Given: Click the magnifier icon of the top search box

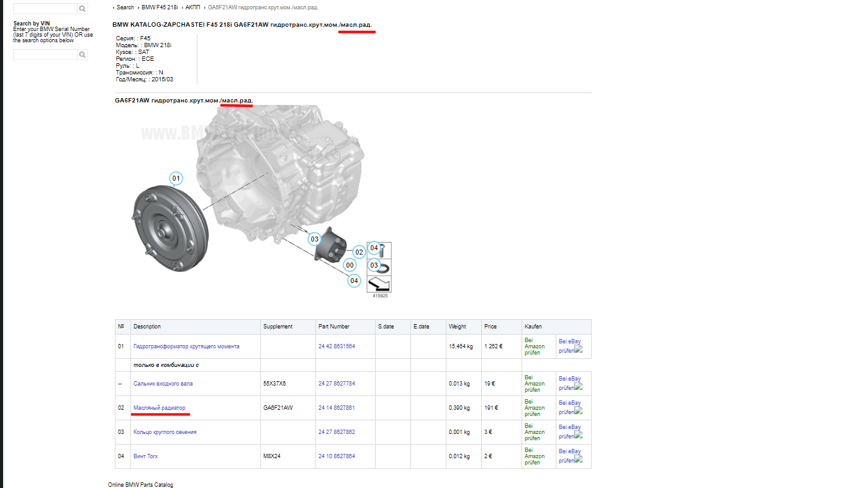Looking at the screenshot, I should [x=83, y=9].
